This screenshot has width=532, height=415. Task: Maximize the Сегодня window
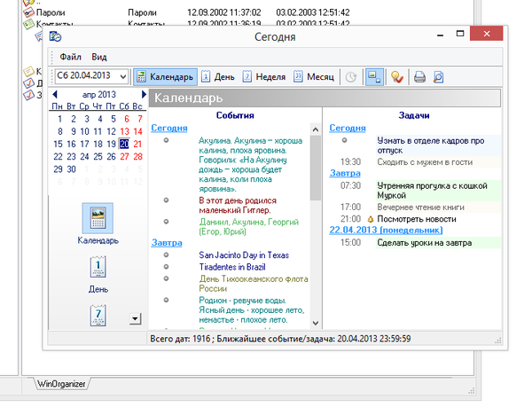click(460, 34)
